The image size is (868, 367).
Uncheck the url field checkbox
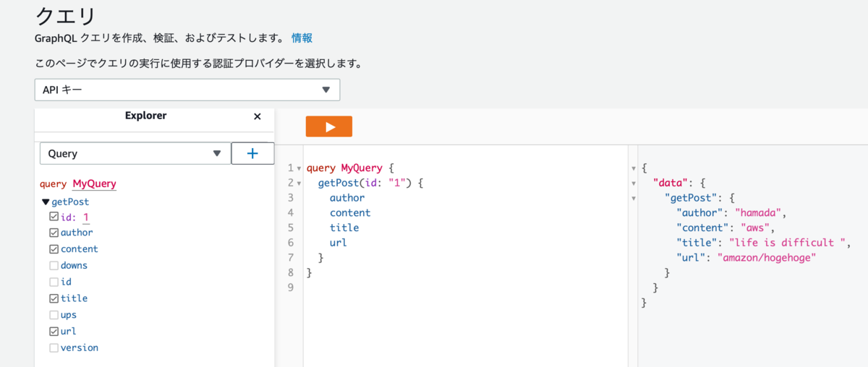tap(54, 332)
